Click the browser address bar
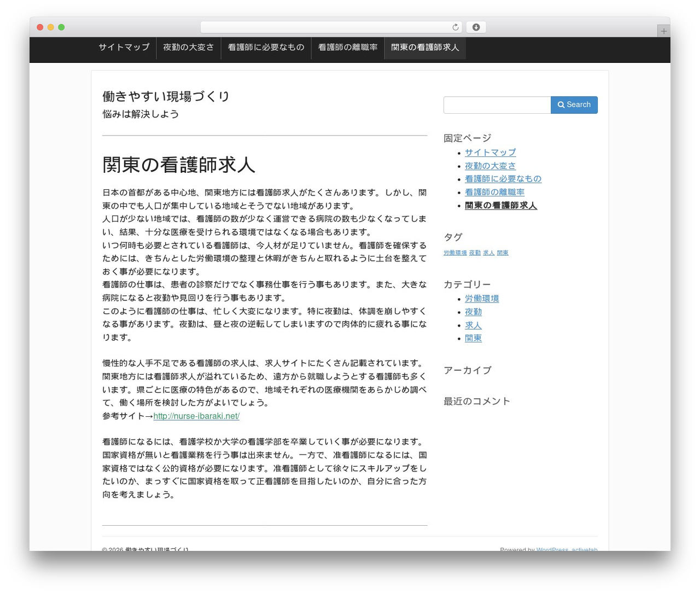The image size is (700, 593). pyautogui.click(x=331, y=27)
